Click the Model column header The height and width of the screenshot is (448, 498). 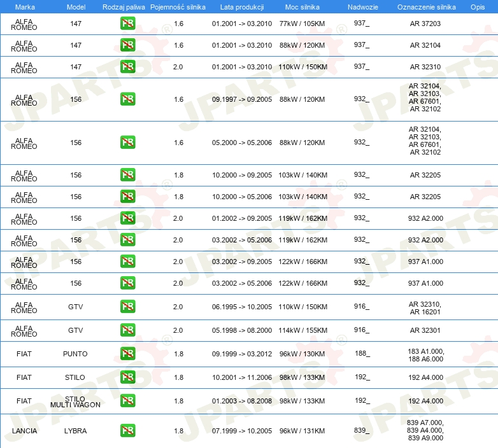[x=76, y=6]
